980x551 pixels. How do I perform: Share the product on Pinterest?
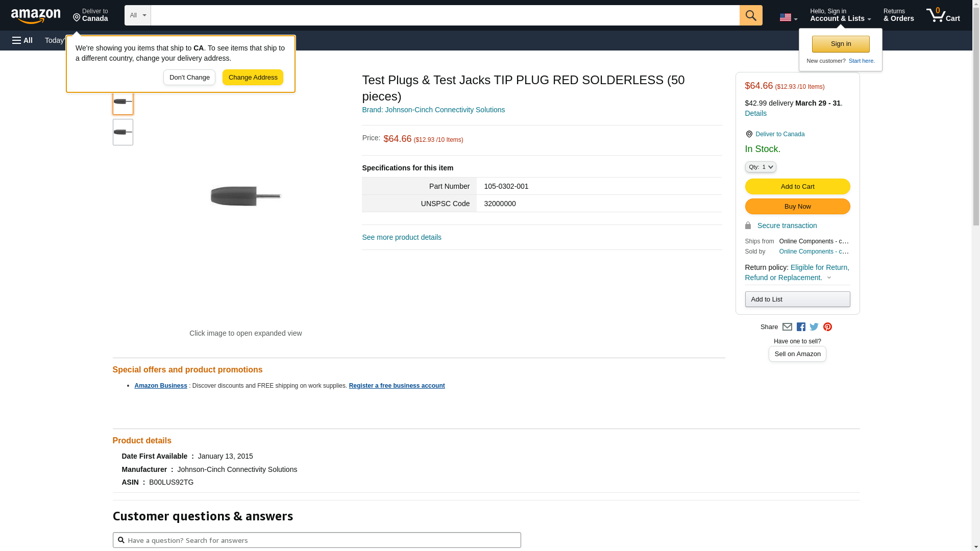pyautogui.click(x=827, y=327)
